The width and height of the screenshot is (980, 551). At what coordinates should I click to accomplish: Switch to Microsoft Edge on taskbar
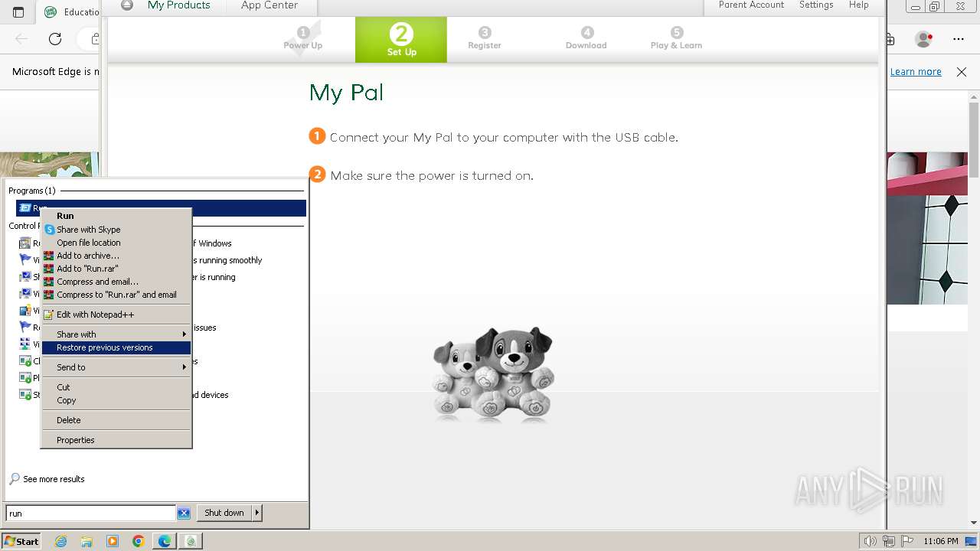[x=165, y=541]
